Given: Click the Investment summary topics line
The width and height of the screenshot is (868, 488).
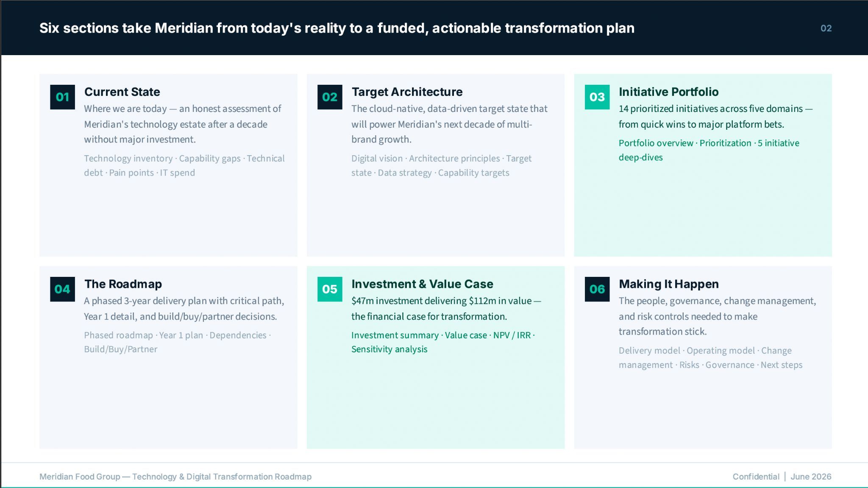Looking at the screenshot, I should [443, 342].
